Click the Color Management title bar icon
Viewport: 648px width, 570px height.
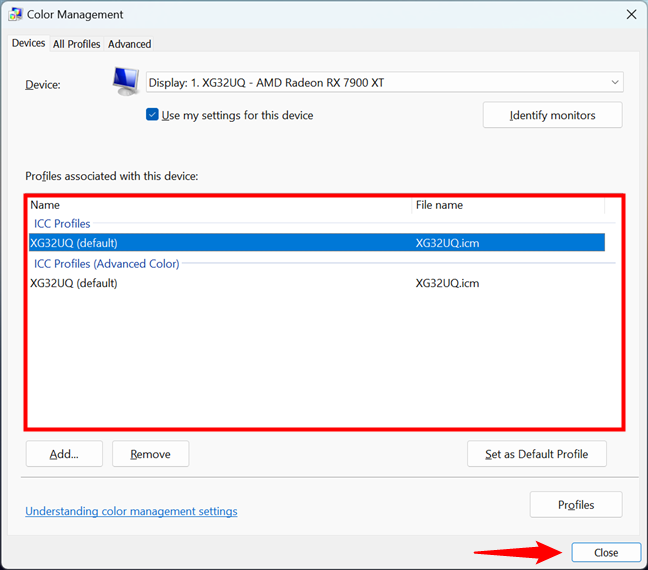[15, 14]
